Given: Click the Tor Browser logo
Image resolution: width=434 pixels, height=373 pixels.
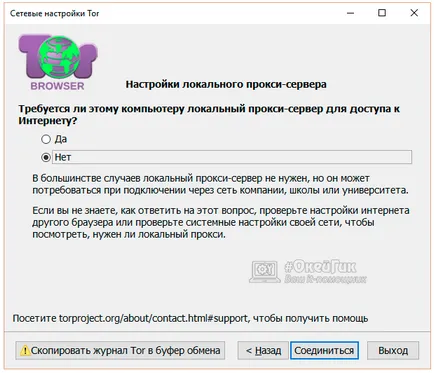Looking at the screenshot, I should pos(58,62).
